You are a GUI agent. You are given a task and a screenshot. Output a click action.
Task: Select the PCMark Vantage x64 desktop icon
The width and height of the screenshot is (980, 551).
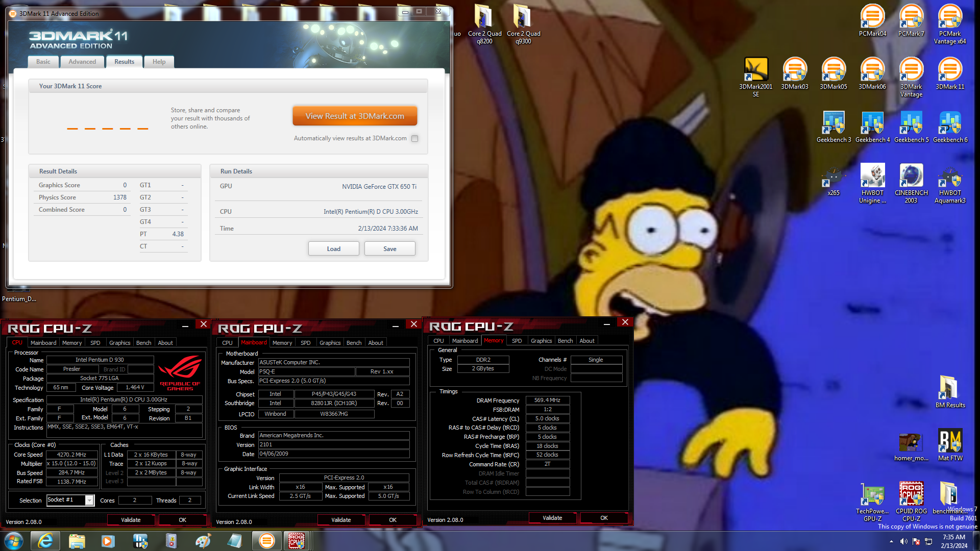pos(950,24)
